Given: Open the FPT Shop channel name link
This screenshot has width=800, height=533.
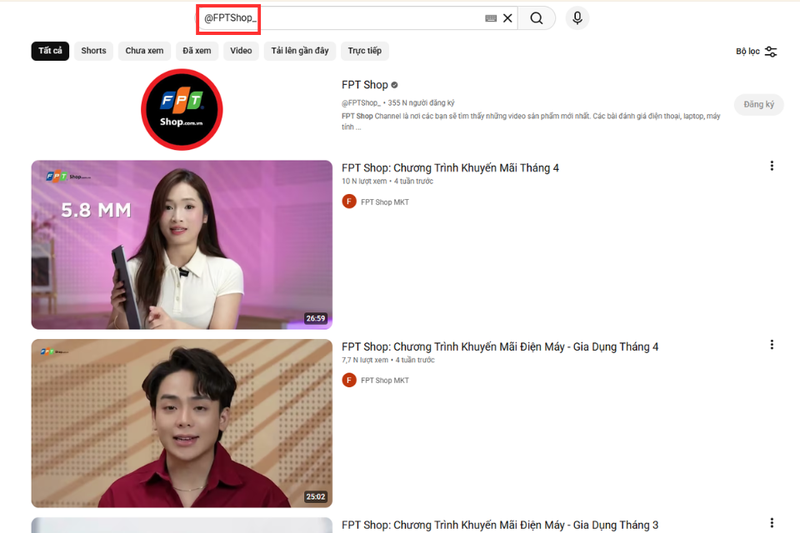Looking at the screenshot, I should coord(365,85).
